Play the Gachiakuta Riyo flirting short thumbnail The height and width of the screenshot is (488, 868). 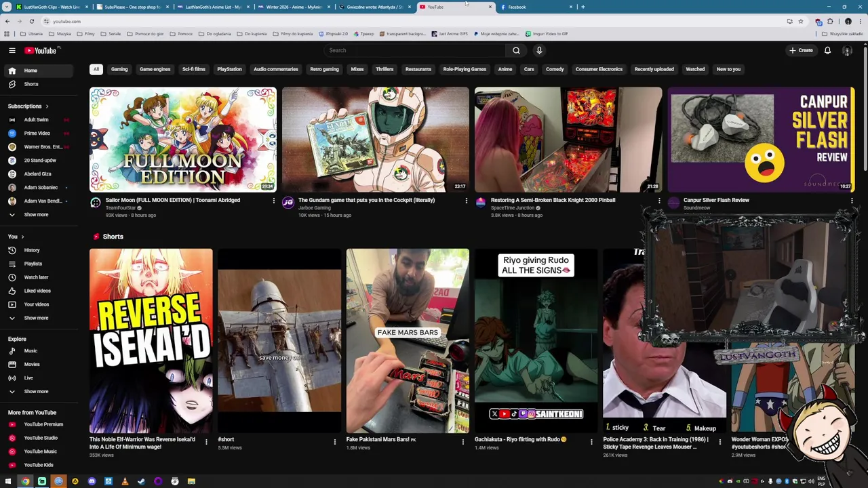point(536,340)
